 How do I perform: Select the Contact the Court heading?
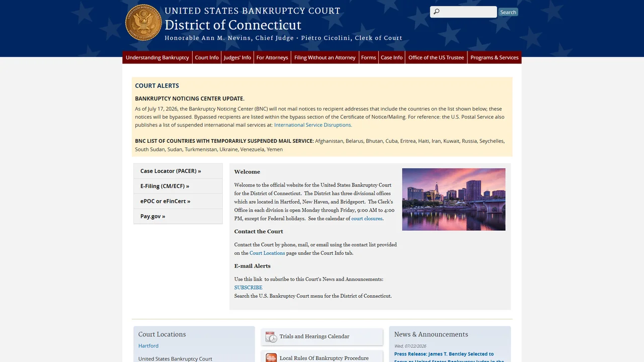coord(259,232)
